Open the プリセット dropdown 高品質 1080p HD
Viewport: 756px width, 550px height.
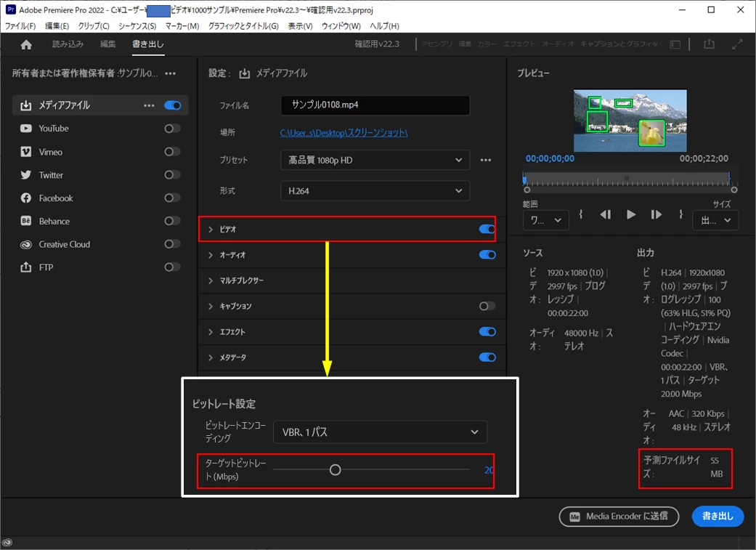coord(375,160)
